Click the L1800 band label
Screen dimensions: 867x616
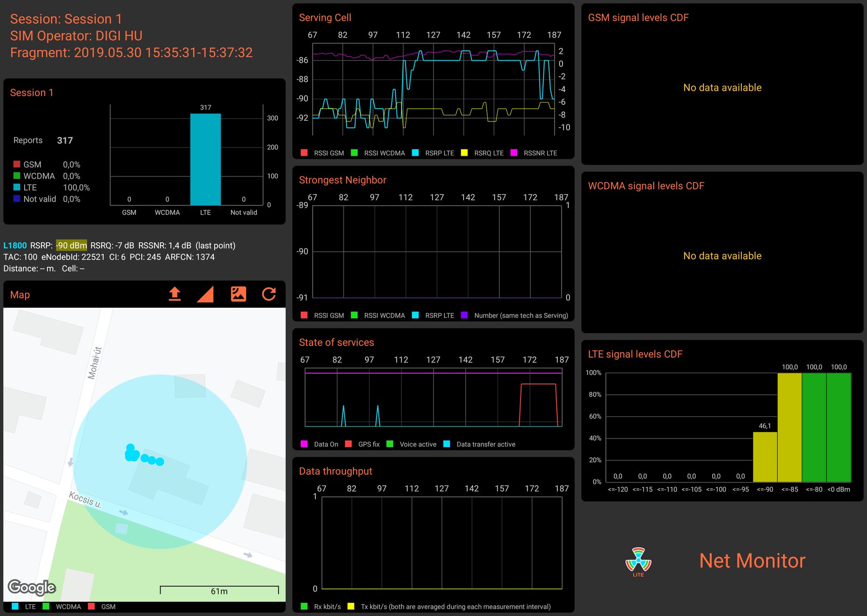pos(15,245)
